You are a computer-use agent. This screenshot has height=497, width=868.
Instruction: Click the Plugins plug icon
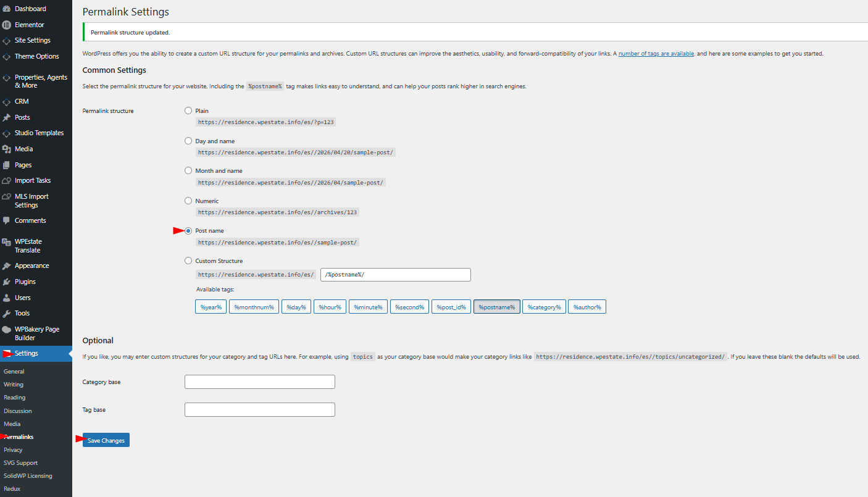coord(7,282)
